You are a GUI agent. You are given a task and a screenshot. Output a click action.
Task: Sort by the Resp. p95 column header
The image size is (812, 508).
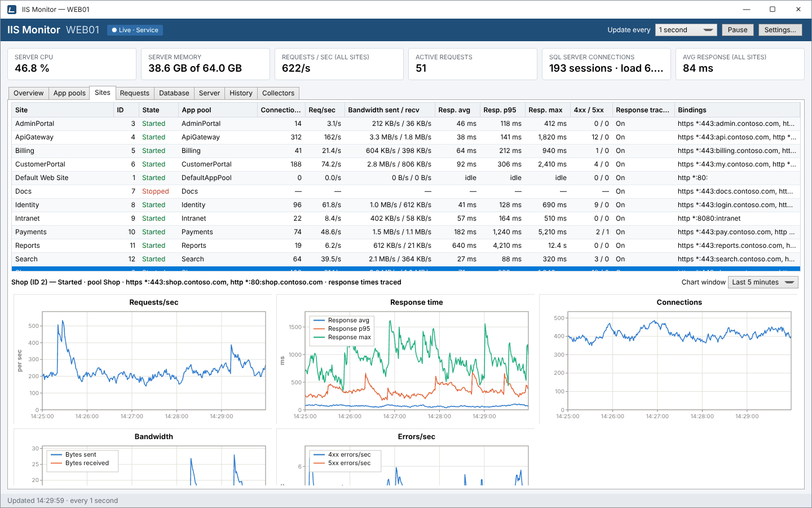coord(502,110)
